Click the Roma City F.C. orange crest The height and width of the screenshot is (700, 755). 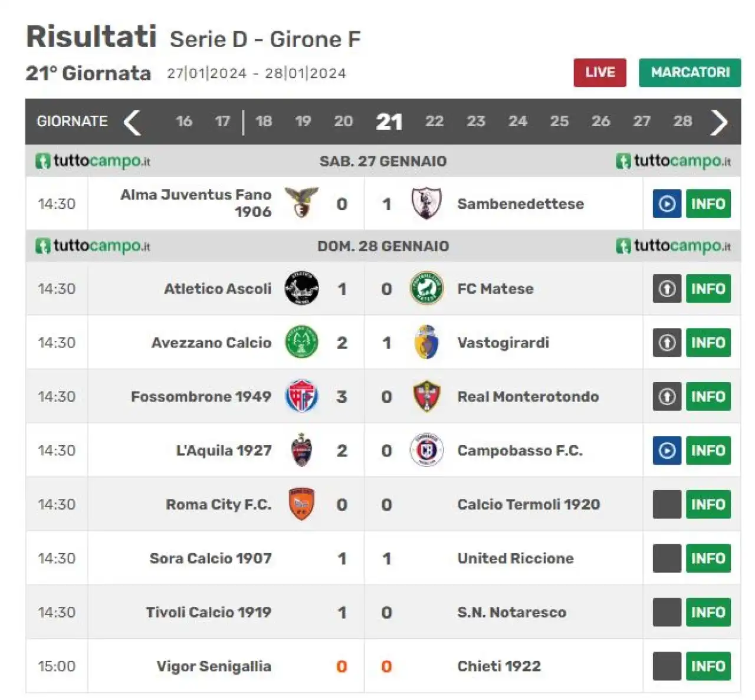click(x=301, y=504)
